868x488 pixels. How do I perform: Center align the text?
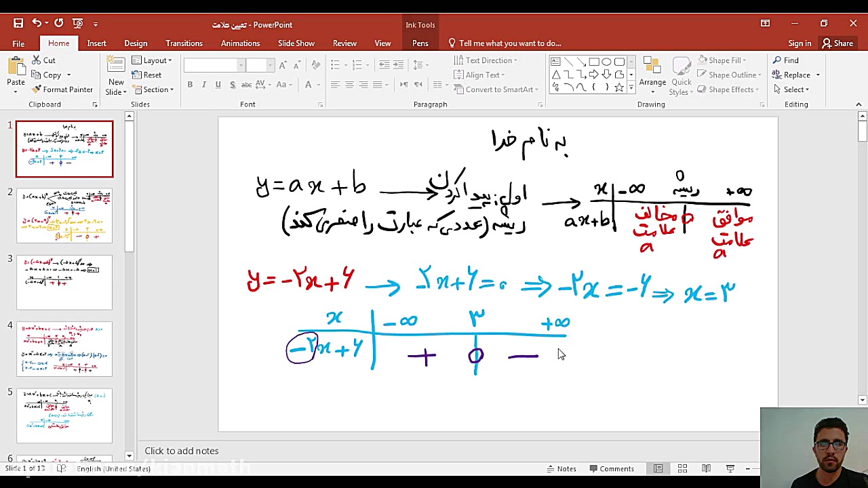point(349,85)
